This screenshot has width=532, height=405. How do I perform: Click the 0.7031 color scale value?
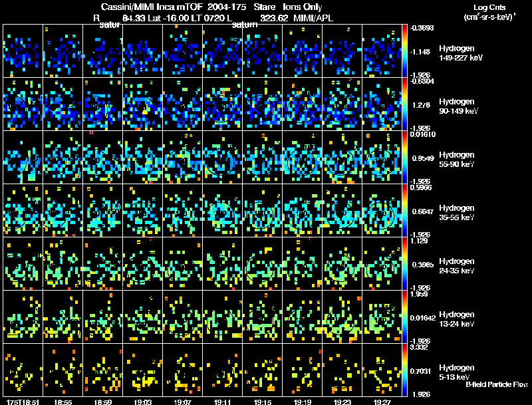coord(421,371)
